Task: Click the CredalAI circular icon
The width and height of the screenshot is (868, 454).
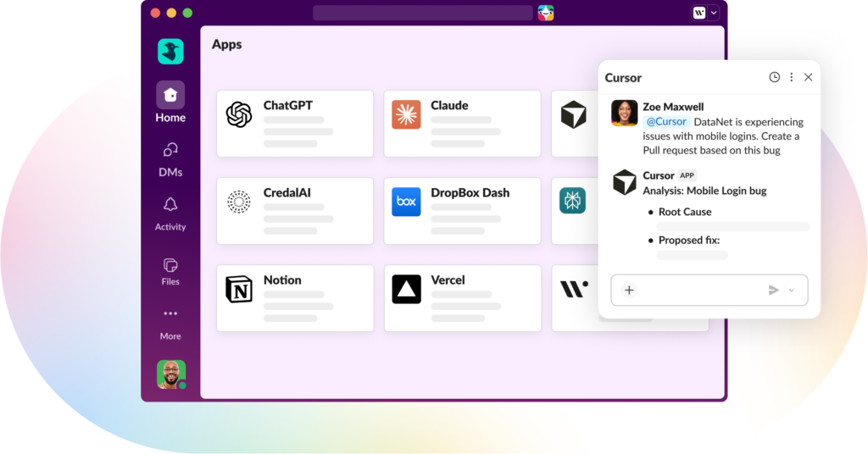Action: click(238, 202)
